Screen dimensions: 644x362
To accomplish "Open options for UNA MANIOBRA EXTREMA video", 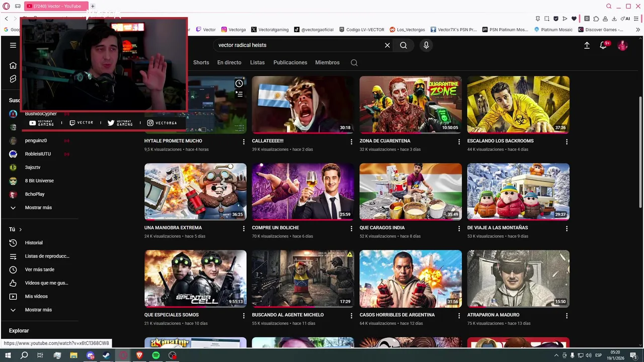I will click(x=244, y=228).
